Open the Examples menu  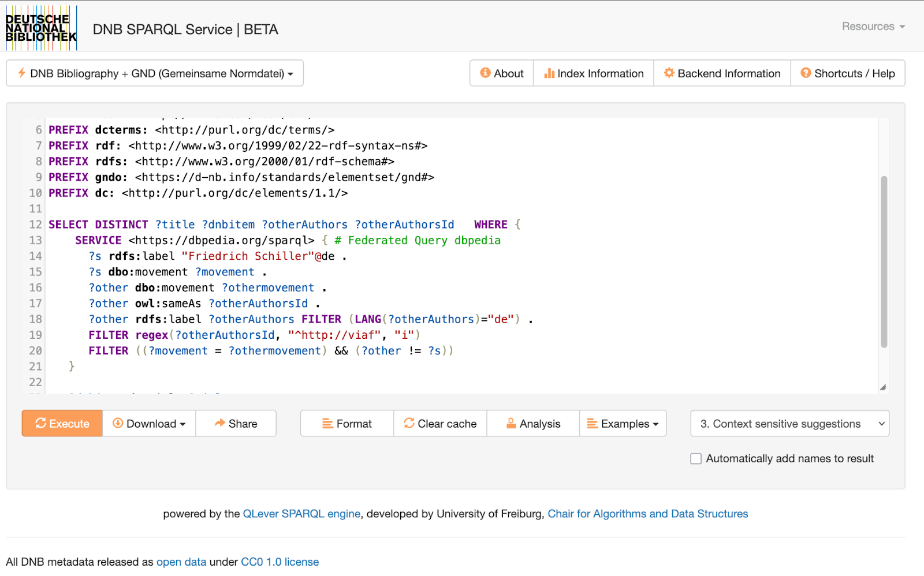623,424
